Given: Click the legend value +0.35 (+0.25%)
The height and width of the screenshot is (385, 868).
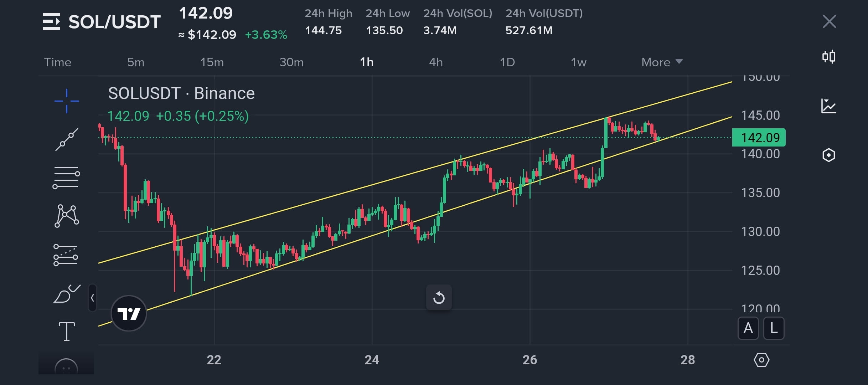Looking at the screenshot, I should (x=202, y=116).
